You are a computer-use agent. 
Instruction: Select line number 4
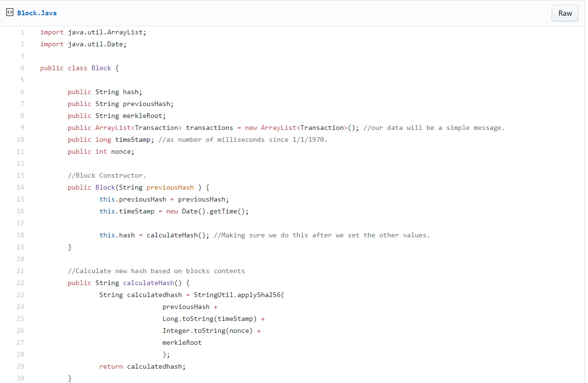[22, 68]
